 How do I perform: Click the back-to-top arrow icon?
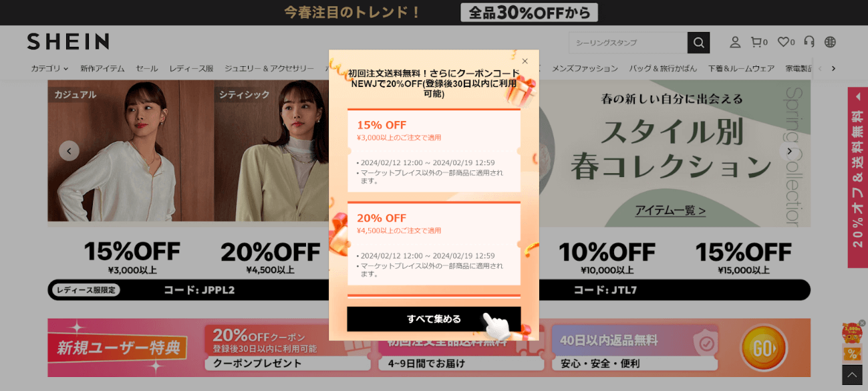[852, 375]
